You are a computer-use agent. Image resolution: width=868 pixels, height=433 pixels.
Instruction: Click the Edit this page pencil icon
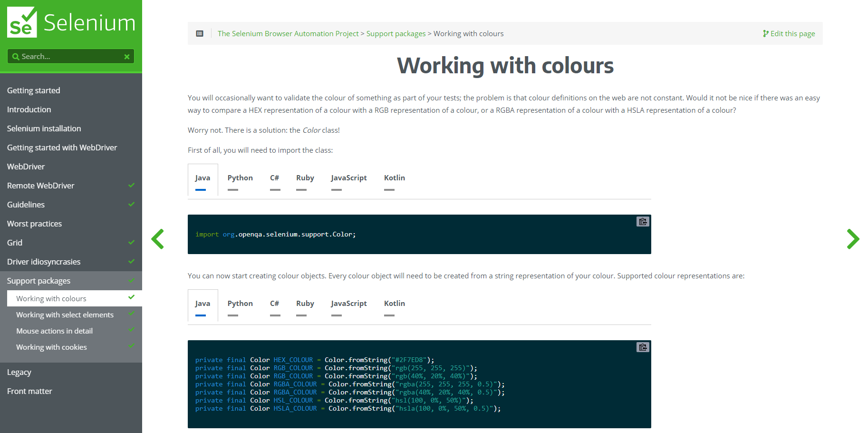[765, 33]
